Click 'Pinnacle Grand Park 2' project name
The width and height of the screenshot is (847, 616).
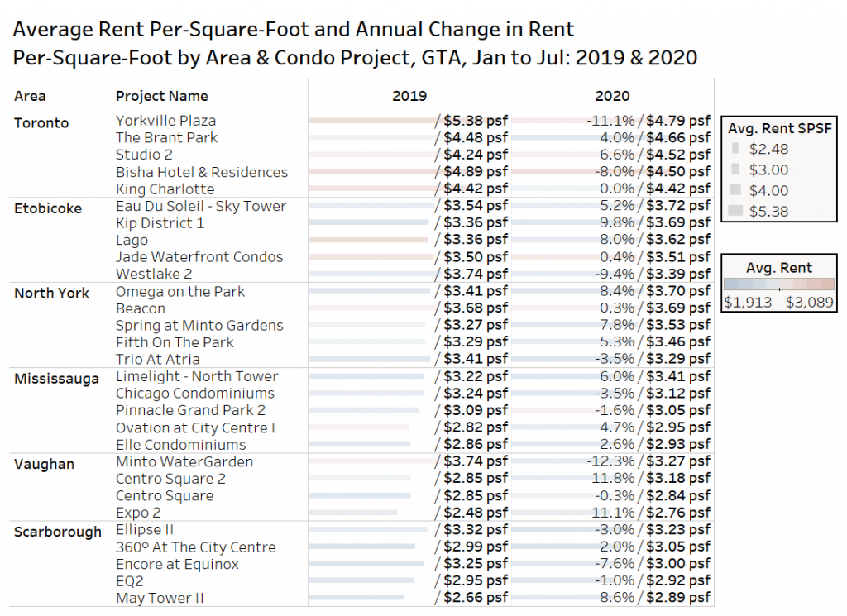pos(190,410)
